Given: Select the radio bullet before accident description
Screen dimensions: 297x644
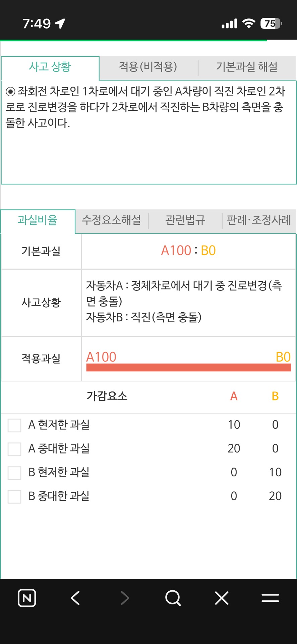Looking at the screenshot, I should 10,91.
